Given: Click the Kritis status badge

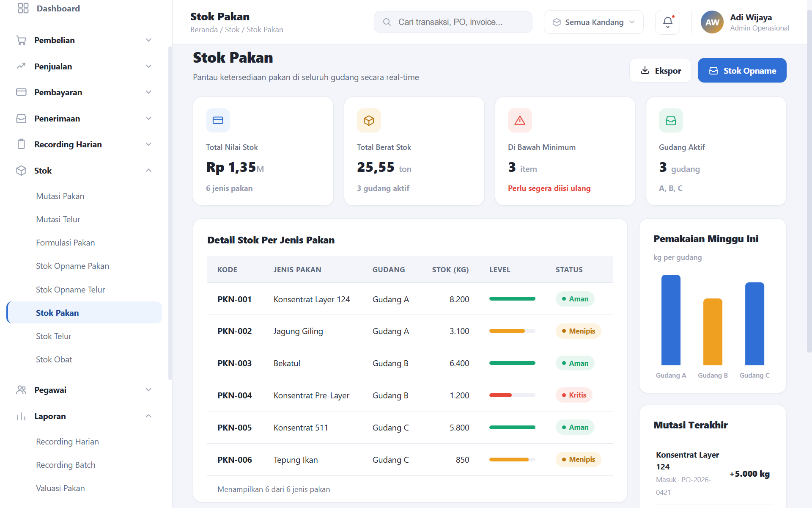Looking at the screenshot, I should click(574, 395).
